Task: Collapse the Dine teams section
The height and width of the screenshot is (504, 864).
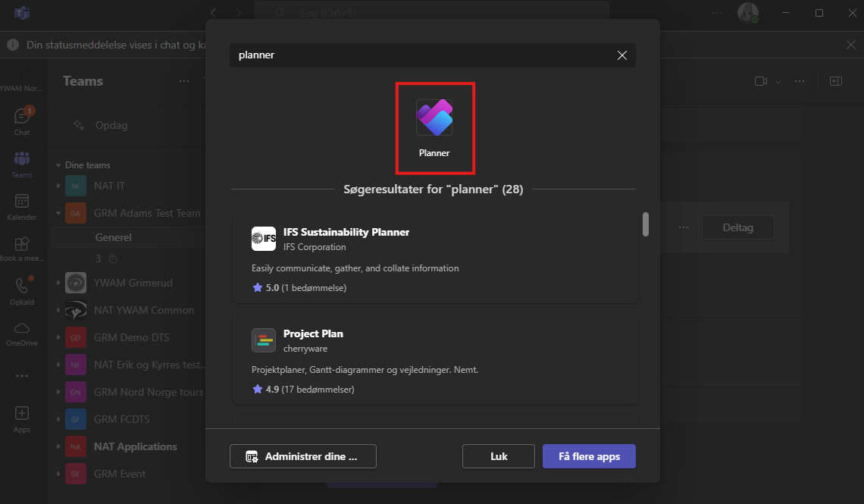Action: point(58,165)
